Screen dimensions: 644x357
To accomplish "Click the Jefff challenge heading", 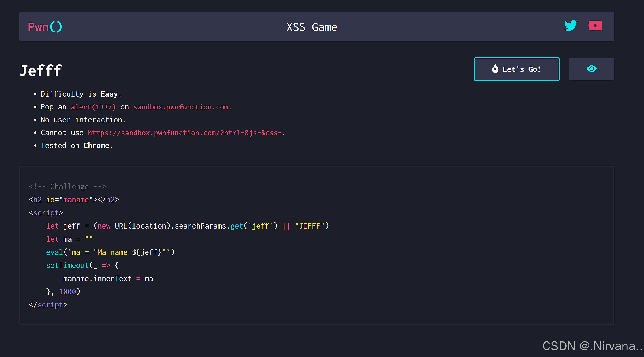I will (x=41, y=71).
